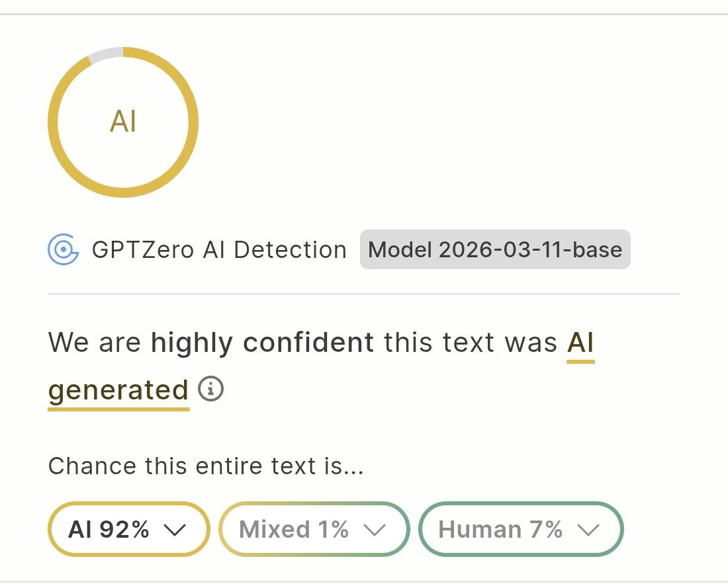Expand the Mixed 1% chevron arrow
Screen dimensions: 728x584
[x=375, y=530]
